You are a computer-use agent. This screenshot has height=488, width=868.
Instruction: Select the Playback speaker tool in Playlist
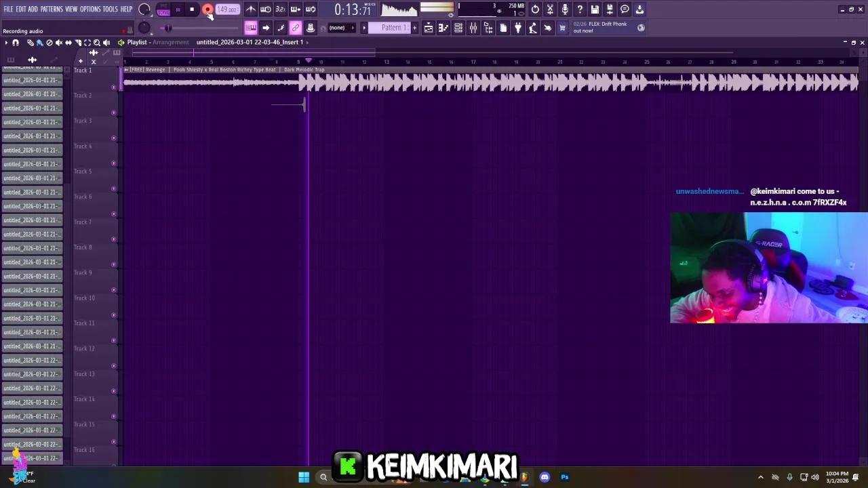pos(106,43)
